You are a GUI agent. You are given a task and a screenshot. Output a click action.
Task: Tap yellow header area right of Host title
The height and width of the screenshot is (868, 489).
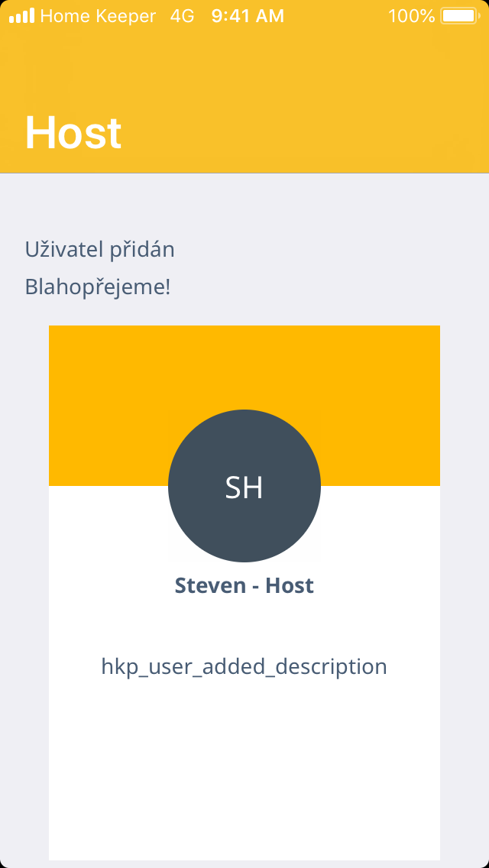coord(321,133)
